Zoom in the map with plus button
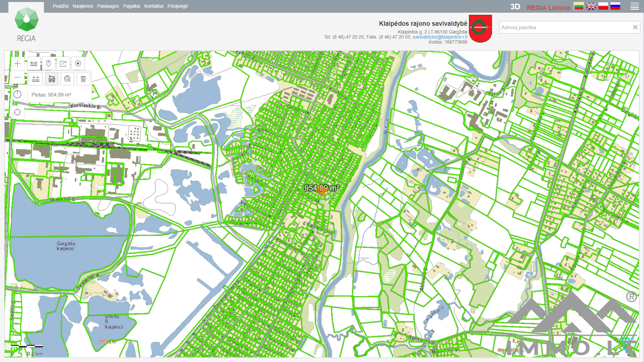This screenshot has width=644, height=362. point(17,64)
